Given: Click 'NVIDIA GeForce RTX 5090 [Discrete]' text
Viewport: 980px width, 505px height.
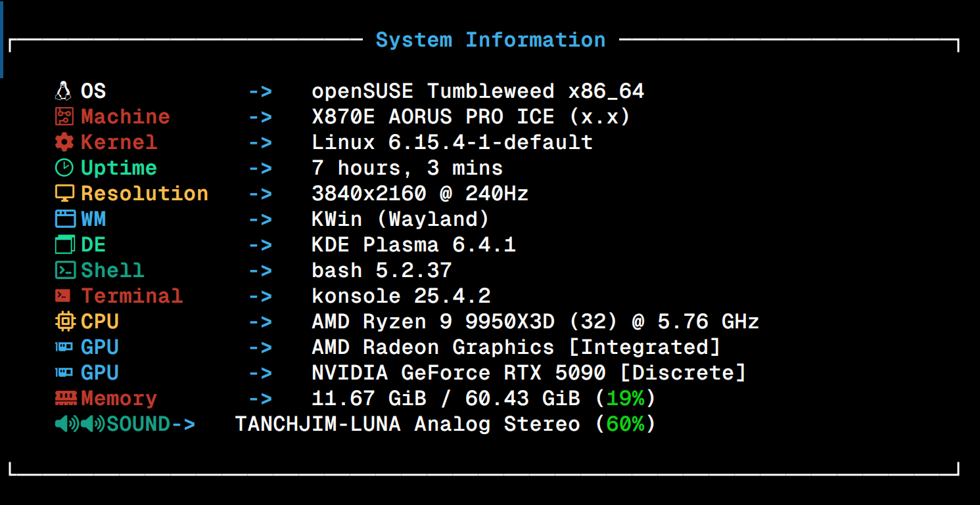Looking at the screenshot, I should pyautogui.click(x=529, y=372).
